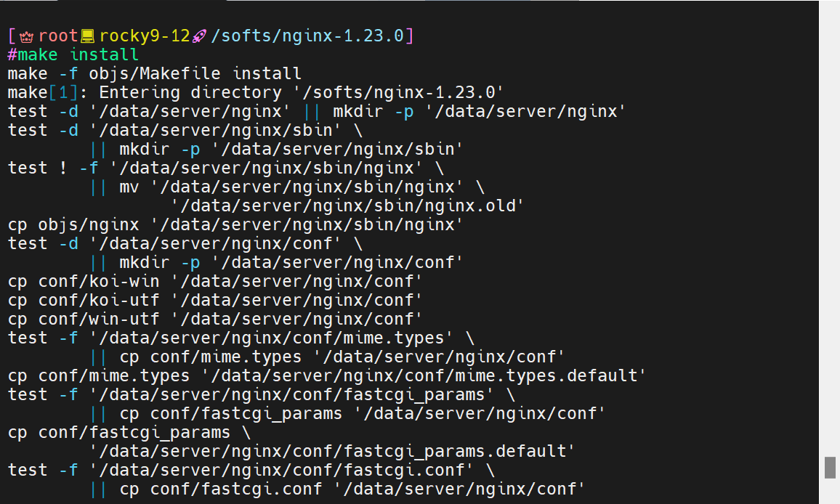Click line "test -d '/data/server/nginx/conf'"

[185, 243]
